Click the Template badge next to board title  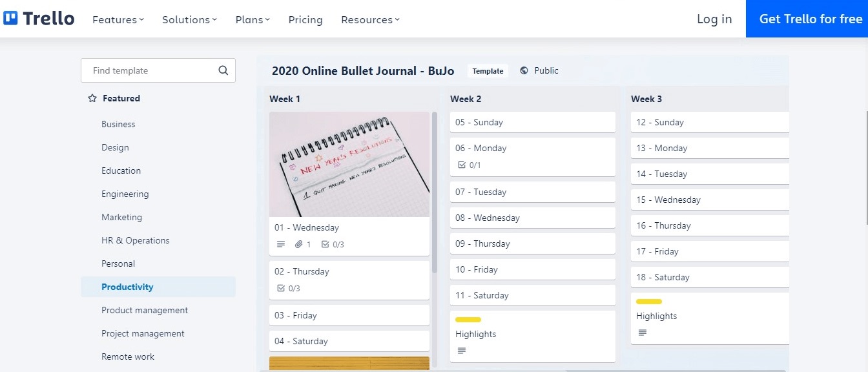click(488, 70)
